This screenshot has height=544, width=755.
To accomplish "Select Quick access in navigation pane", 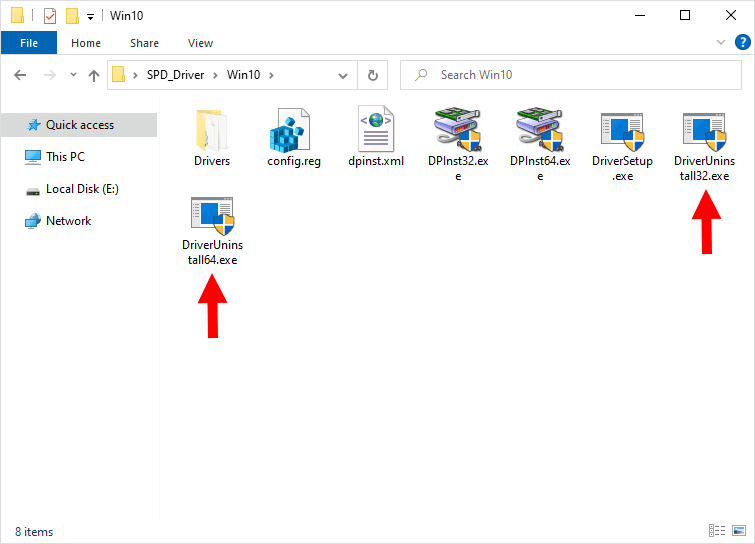I will [79, 125].
